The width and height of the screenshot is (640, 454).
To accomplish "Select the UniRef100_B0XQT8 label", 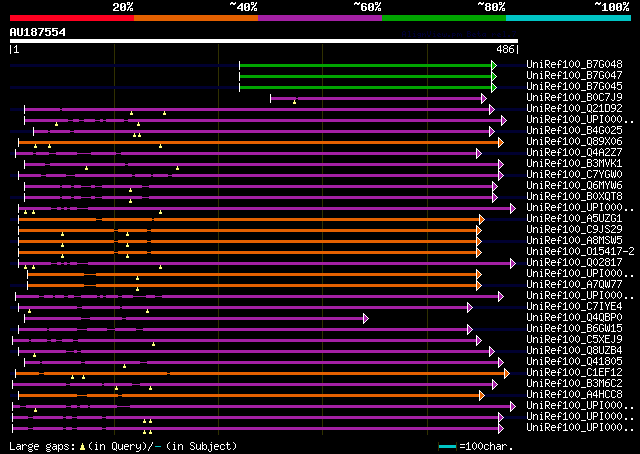I will 574,196.
